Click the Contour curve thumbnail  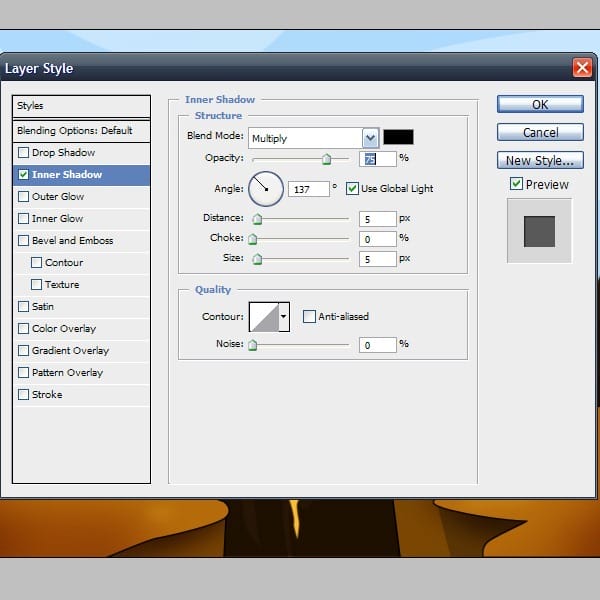264,317
